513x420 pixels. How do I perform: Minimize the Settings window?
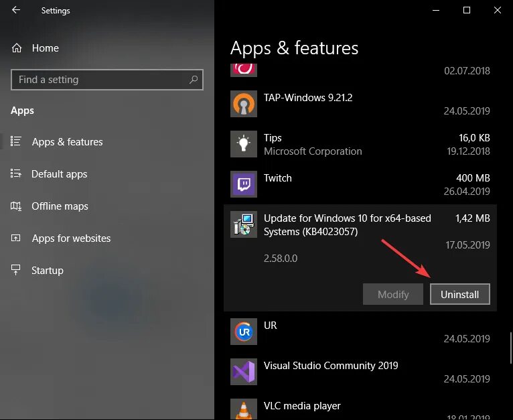click(x=436, y=10)
